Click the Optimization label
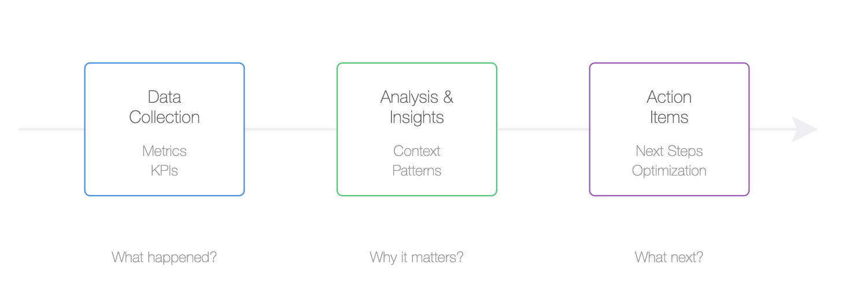 (x=669, y=171)
